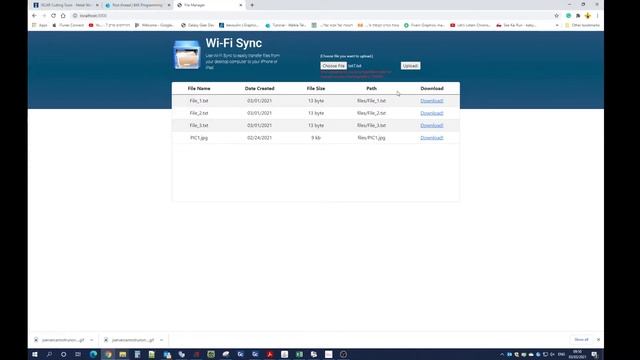Image resolution: width=640 pixels, height=360 pixels.
Task: Click the Wi-Fi Sync heading
Action: click(234, 43)
